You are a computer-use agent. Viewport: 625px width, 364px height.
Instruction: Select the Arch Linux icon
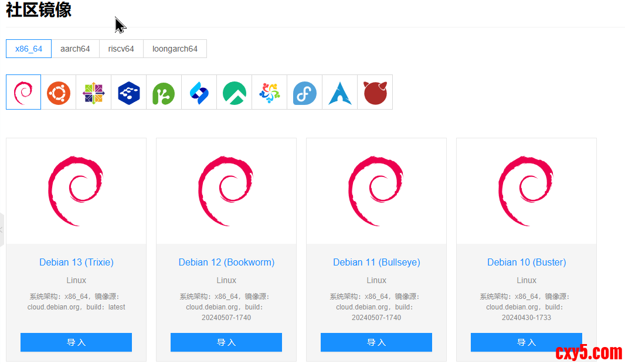coord(339,92)
